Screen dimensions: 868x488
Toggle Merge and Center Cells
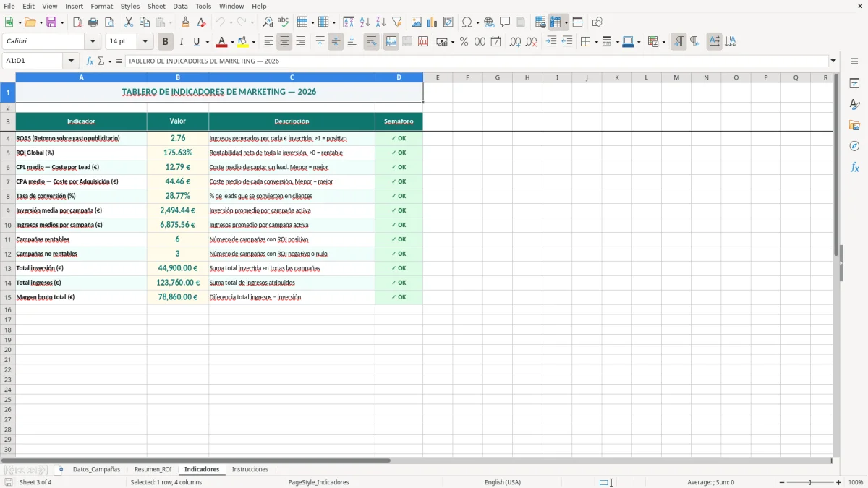tap(391, 42)
